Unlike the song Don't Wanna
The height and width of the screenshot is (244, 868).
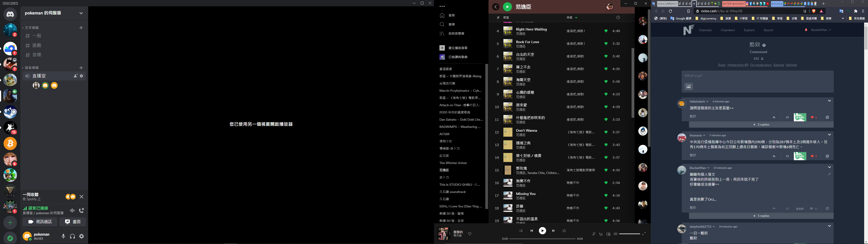[606, 132]
